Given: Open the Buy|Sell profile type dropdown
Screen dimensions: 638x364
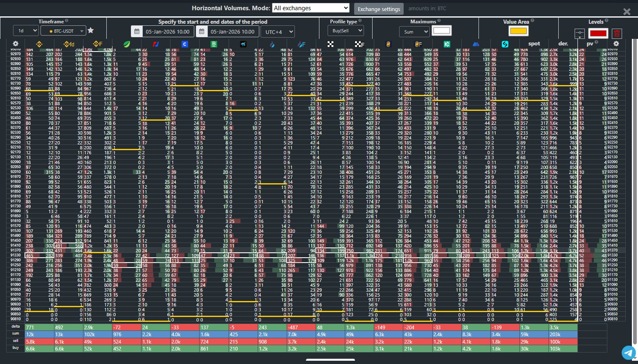Looking at the screenshot, I should point(346,31).
